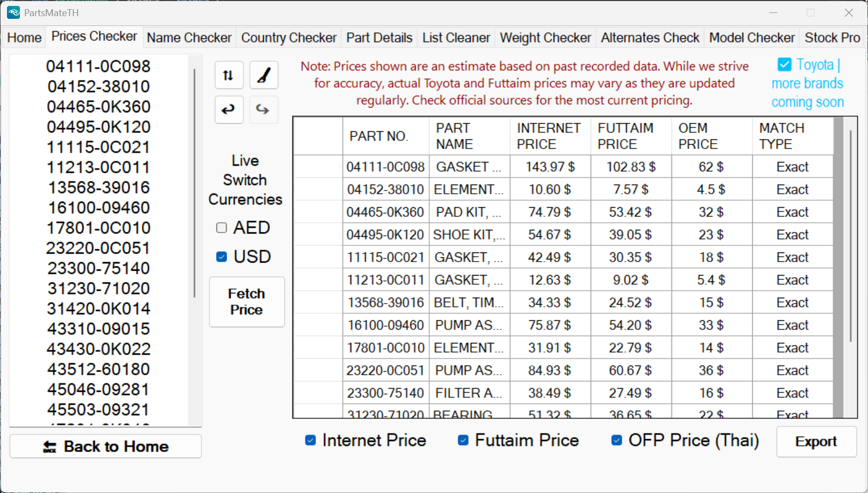Click the sort swap arrows icon

[228, 75]
